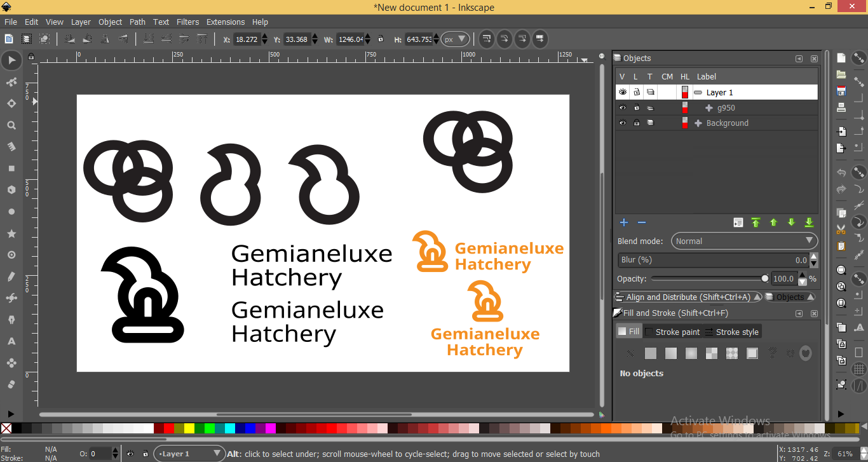The width and height of the screenshot is (868, 462).
Task: Add a new layer with plus icon
Action: pos(624,222)
